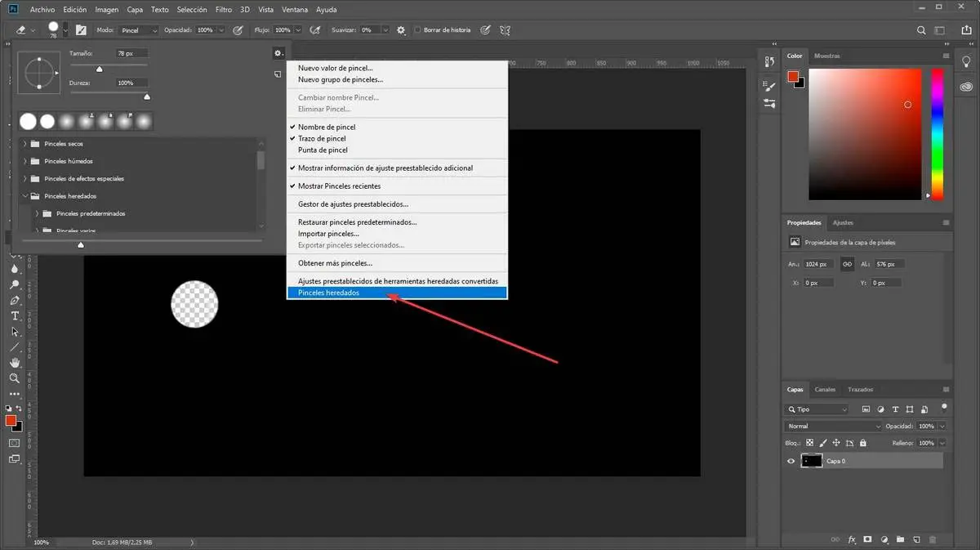Click the rainbow hue slider in Color panel
The height and width of the screenshot is (550, 980).
point(938,134)
